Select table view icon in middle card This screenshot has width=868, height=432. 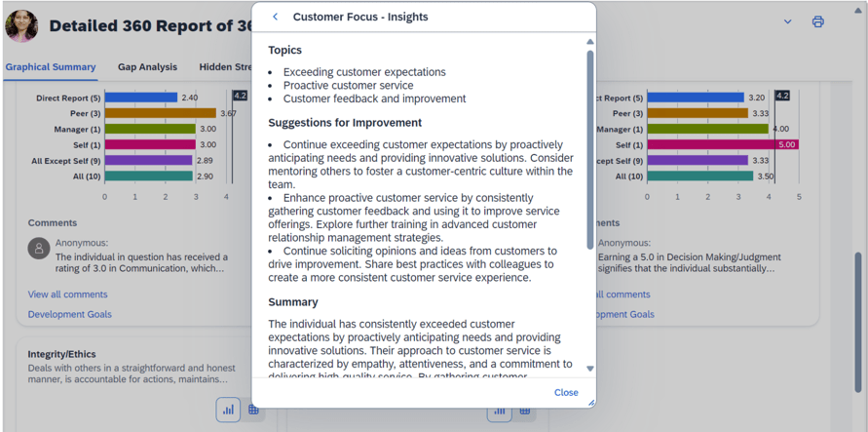pos(525,411)
